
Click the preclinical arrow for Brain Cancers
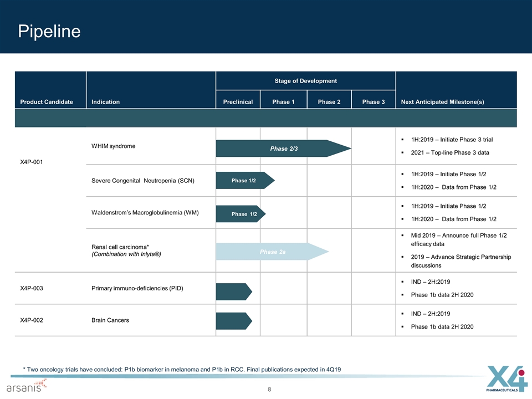[x=233, y=320]
